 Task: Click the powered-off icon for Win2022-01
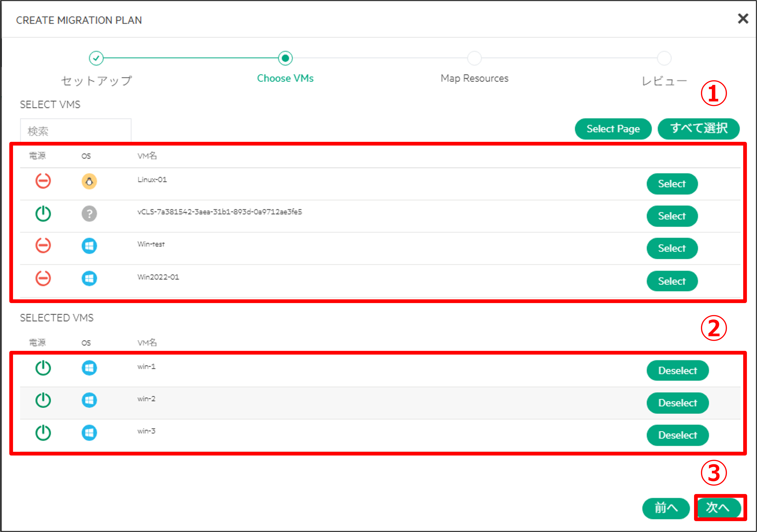(43, 278)
